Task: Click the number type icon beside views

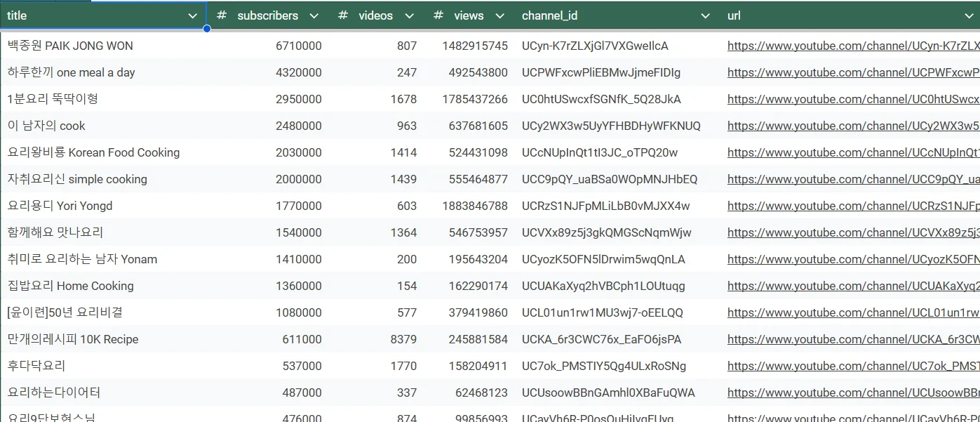Action: (438, 15)
